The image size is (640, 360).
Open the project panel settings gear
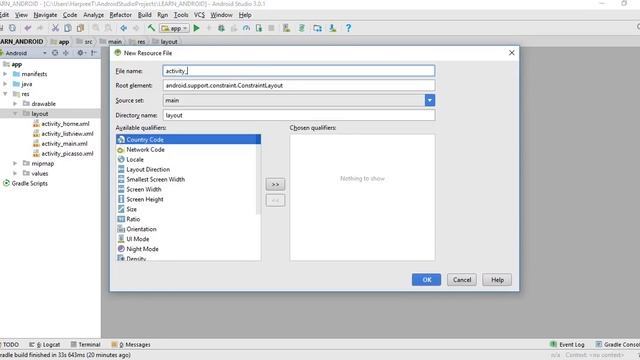point(81,53)
